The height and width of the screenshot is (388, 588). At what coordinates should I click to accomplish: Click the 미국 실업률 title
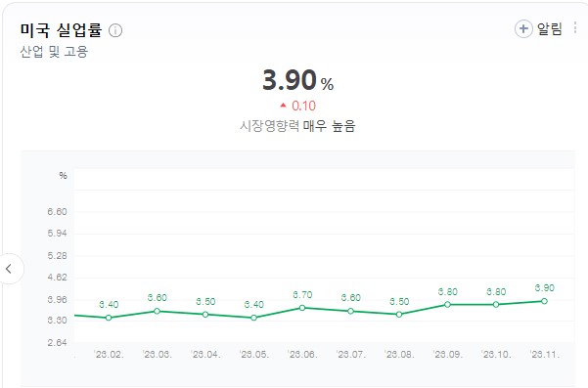61,30
